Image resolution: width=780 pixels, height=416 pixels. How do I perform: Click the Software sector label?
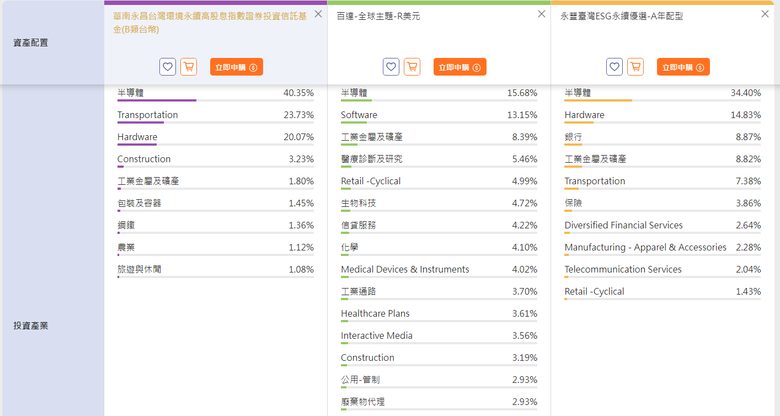(359, 115)
